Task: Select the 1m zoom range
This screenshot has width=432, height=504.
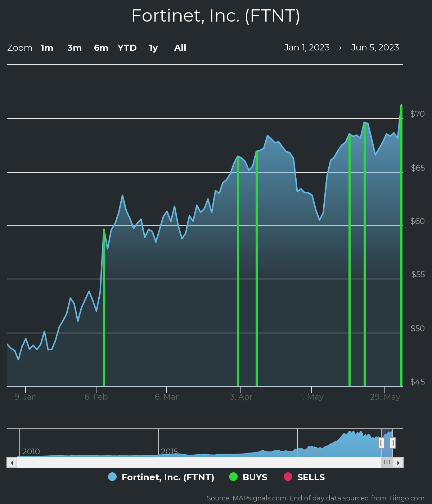Action: point(47,48)
